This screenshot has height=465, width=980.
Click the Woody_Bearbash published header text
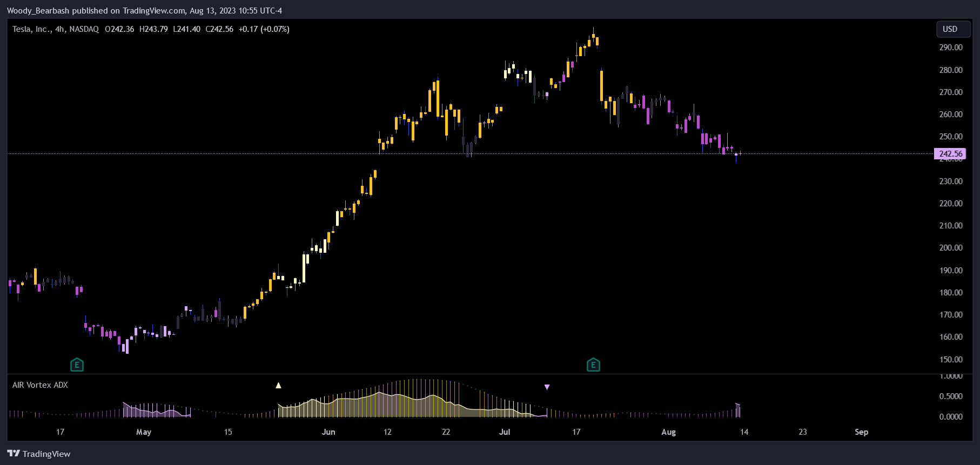[x=144, y=11]
